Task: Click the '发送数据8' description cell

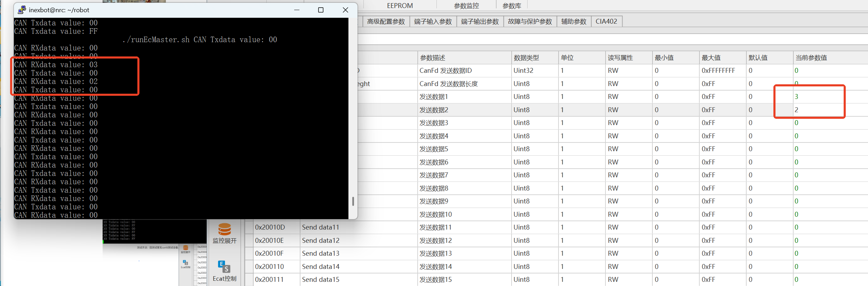Action: tap(465, 188)
